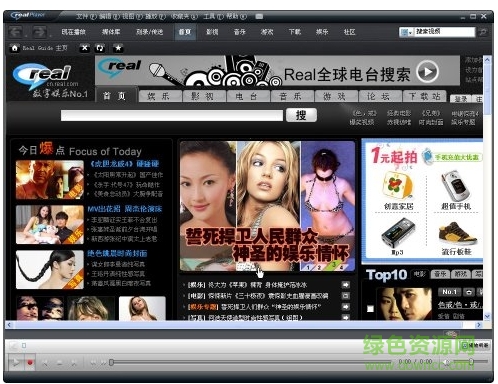Click the red record button
The image size is (498, 384).
pos(30,362)
